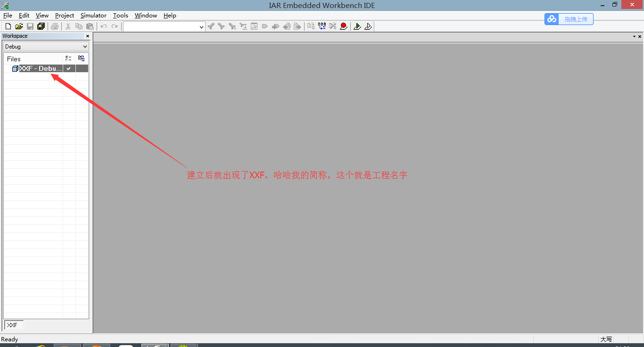Open the View menu
Image resolution: width=644 pixels, height=347 pixels.
pyautogui.click(x=42, y=16)
